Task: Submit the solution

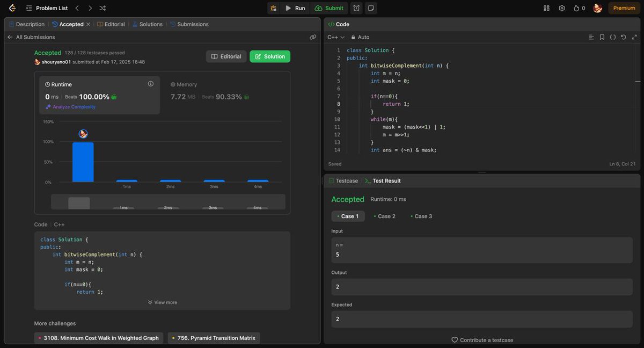Action: tap(329, 8)
